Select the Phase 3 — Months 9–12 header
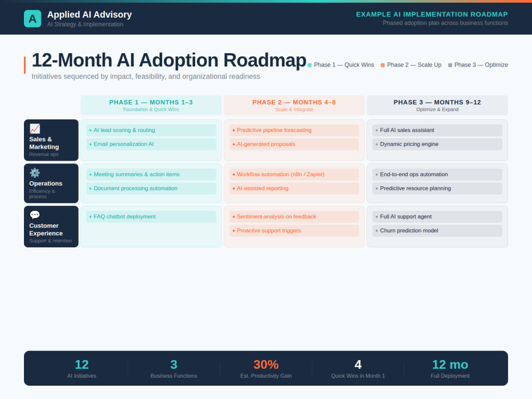This screenshot has width=532, height=399. [x=437, y=105]
